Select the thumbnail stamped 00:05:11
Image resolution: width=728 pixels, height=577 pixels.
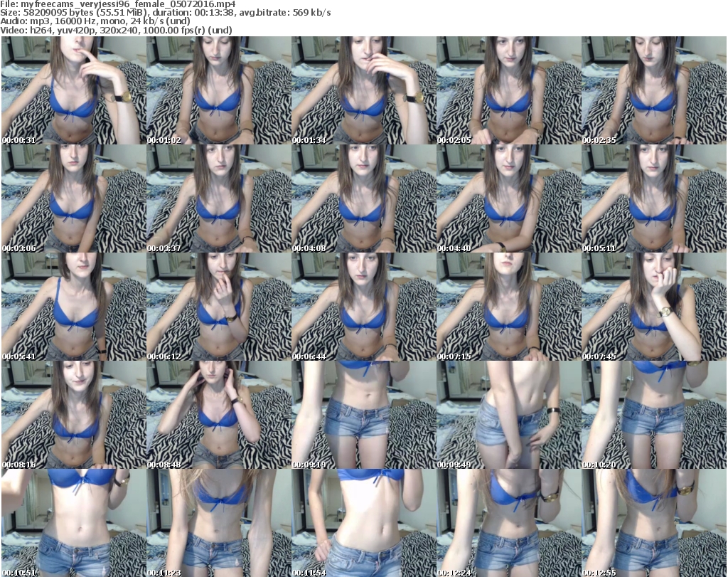(x=654, y=198)
